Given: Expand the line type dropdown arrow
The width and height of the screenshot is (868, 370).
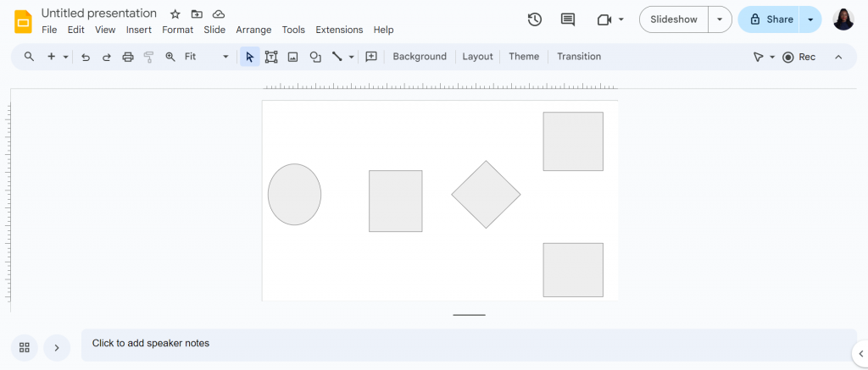Looking at the screenshot, I should click(x=352, y=57).
